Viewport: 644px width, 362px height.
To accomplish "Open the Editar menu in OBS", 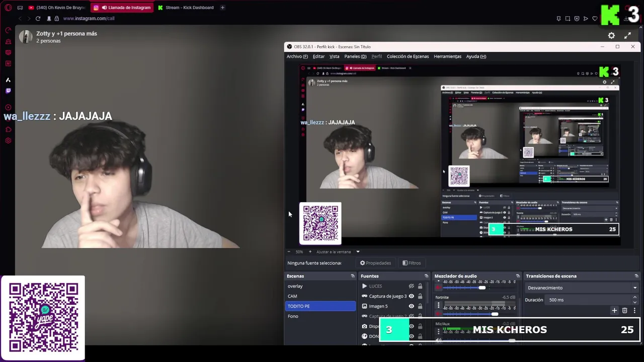I will coord(318,56).
